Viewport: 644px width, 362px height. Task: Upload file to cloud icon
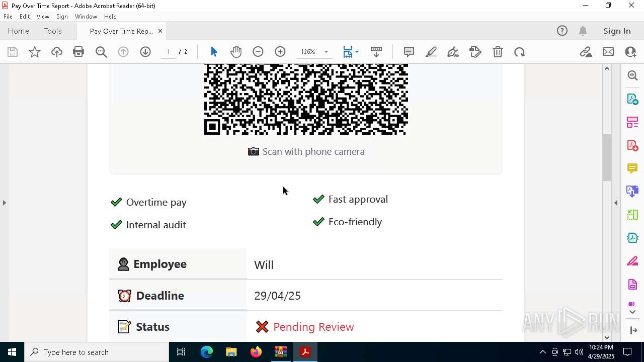57,52
